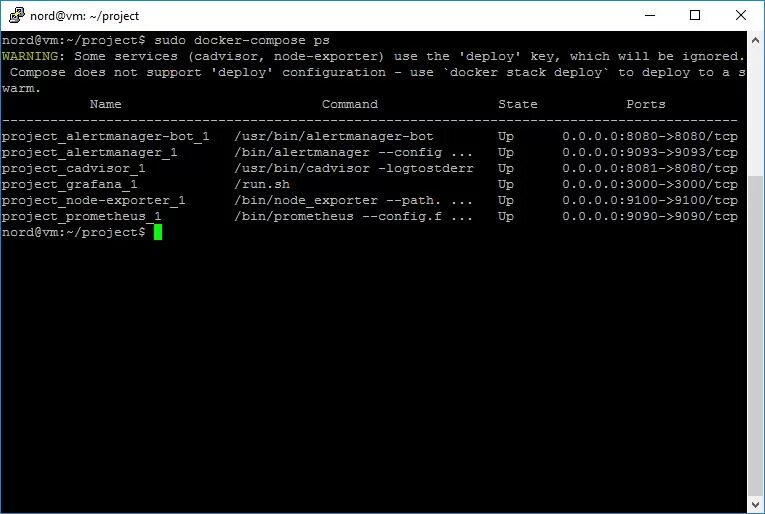Click port '0.0.0.0:3000->3000/tcp'
765x514 pixels.
[650, 185]
